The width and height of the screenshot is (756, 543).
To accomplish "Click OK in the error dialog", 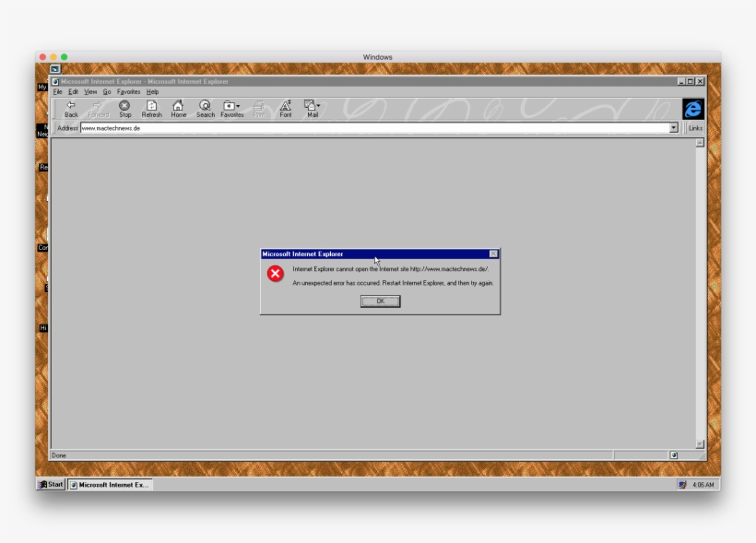I will click(x=381, y=301).
